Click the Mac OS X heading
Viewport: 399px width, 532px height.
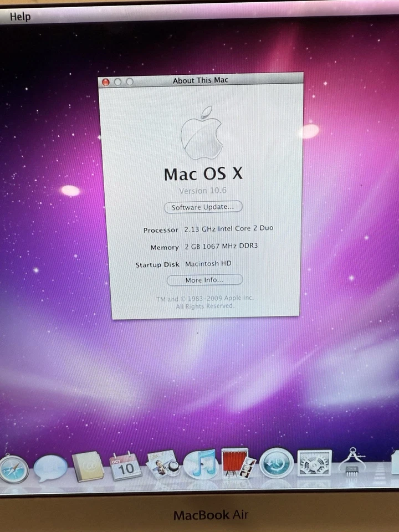203,174
